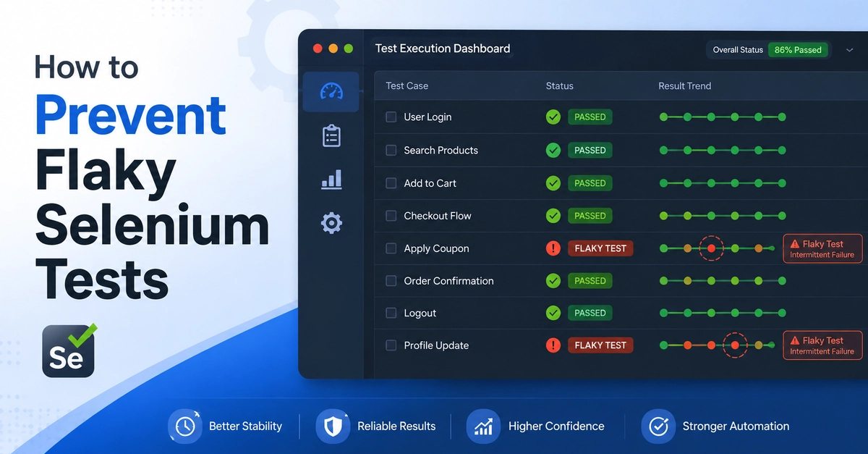Click the FLAKY TEST badge for Profile Update

pyautogui.click(x=600, y=345)
